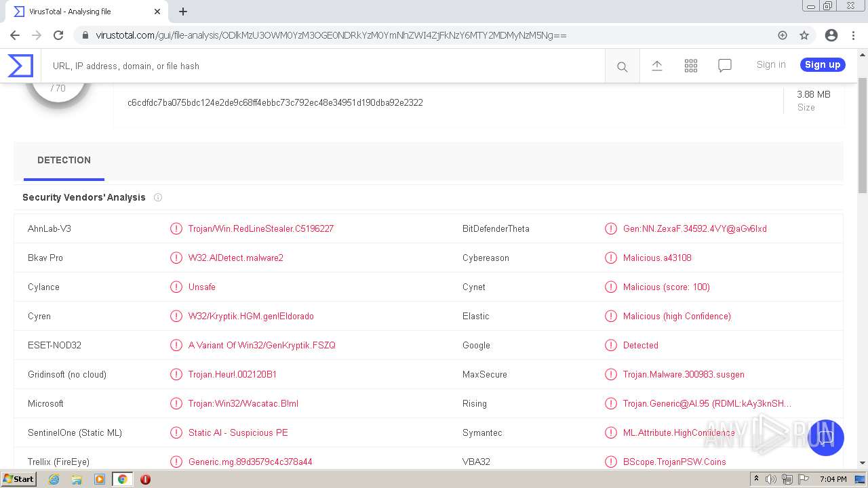Viewport: 868px width, 488px height.
Task: Click the Static AI - Suspicious PE text
Action: [238, 432]
